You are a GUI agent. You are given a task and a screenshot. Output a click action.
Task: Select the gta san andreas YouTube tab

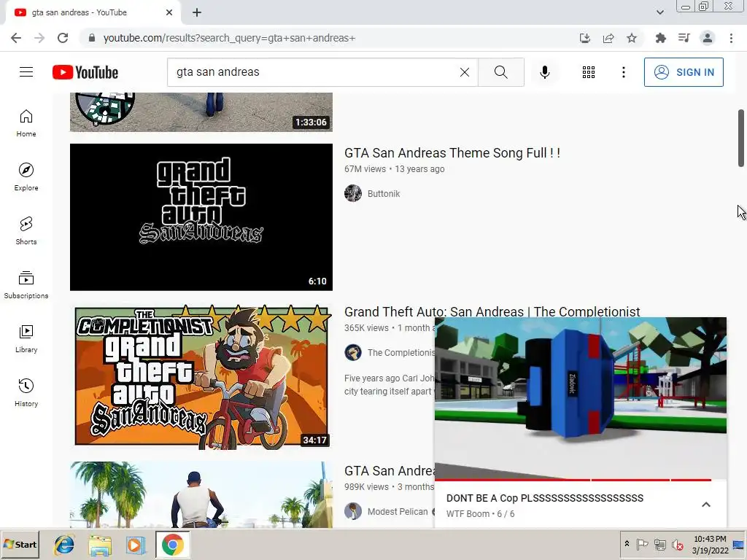(93, 12)
